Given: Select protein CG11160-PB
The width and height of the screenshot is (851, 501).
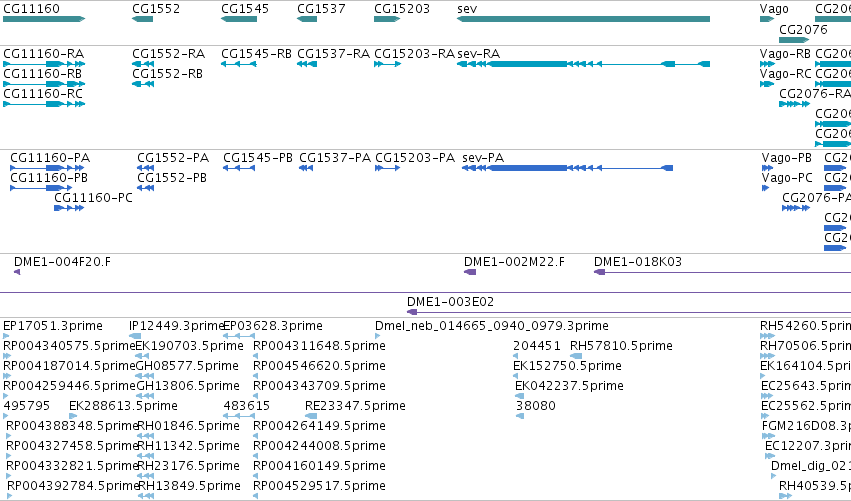Looking at the screenshot, I should tap(41, 188).
